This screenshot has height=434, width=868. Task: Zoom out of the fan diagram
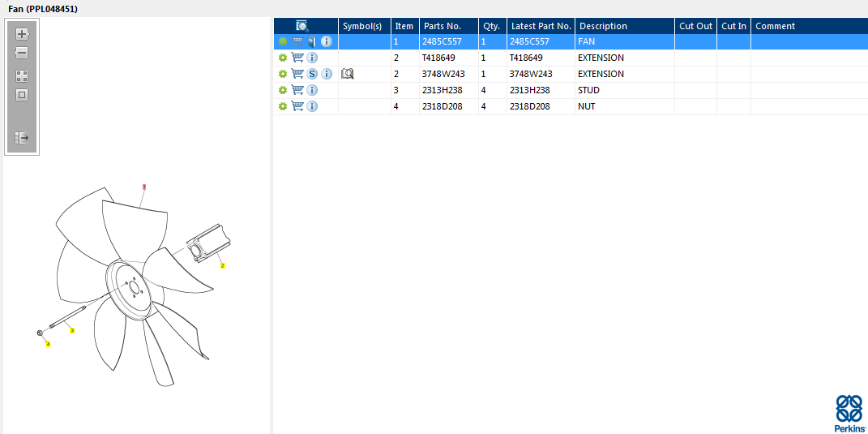[22, 54]
